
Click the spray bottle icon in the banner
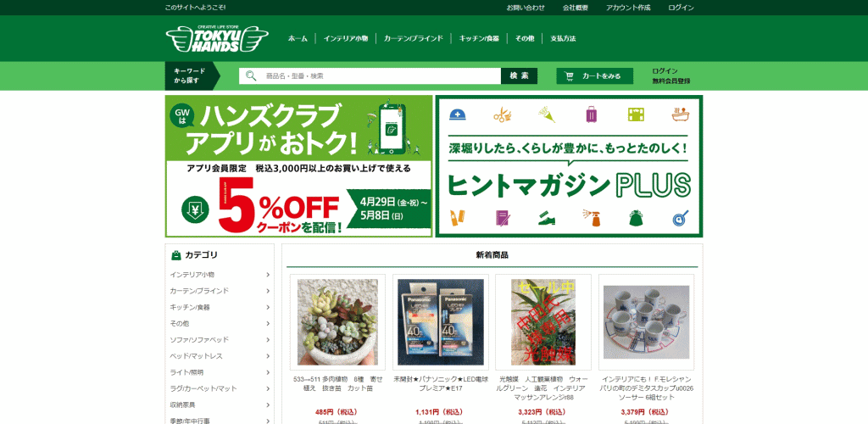tap(592, 218)
